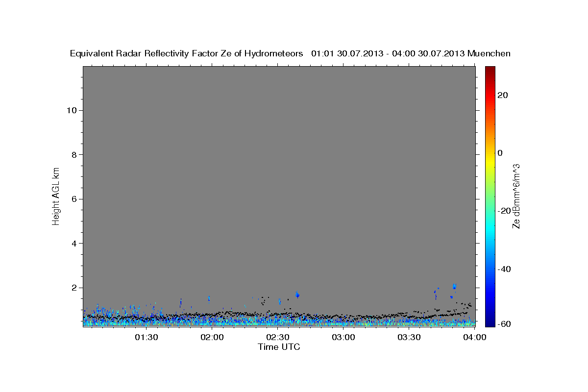Click the colorbar tick label '-60'
This screenshot has width=588, height=392.
(x=504, y=324)
